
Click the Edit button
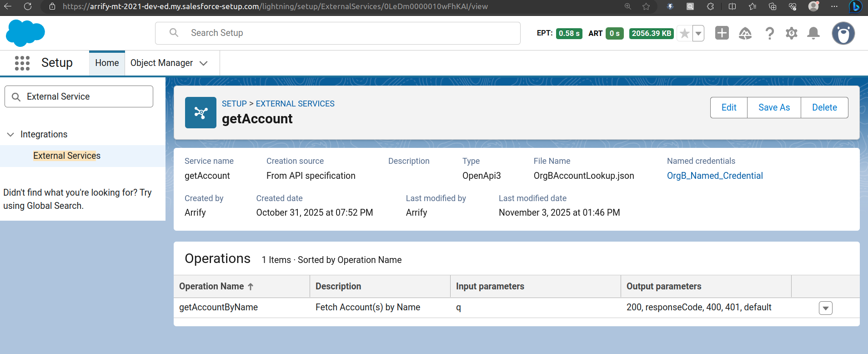tap(728, 107)
